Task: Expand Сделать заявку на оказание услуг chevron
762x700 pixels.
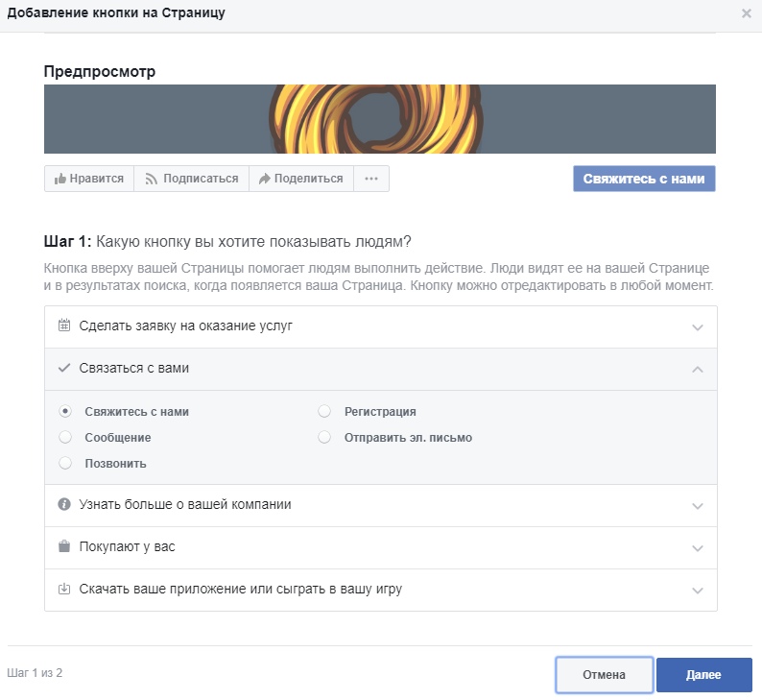Action: [x=698, y=327]
